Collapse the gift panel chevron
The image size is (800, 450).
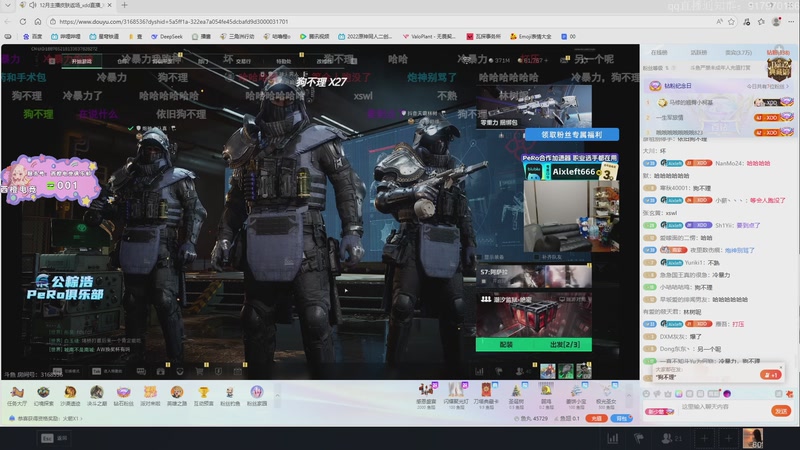629,395
